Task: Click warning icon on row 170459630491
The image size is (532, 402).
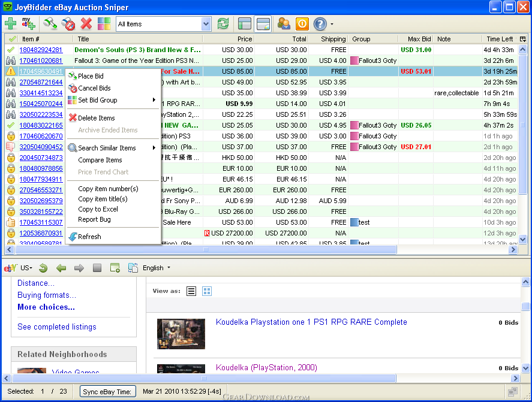Action: click(x=11, y=71)
